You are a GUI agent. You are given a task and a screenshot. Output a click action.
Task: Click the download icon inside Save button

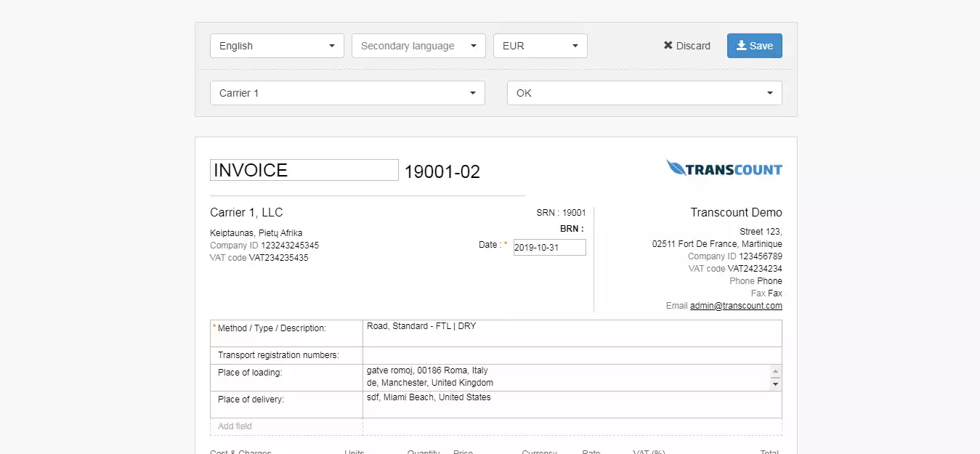tap(741, 45)
